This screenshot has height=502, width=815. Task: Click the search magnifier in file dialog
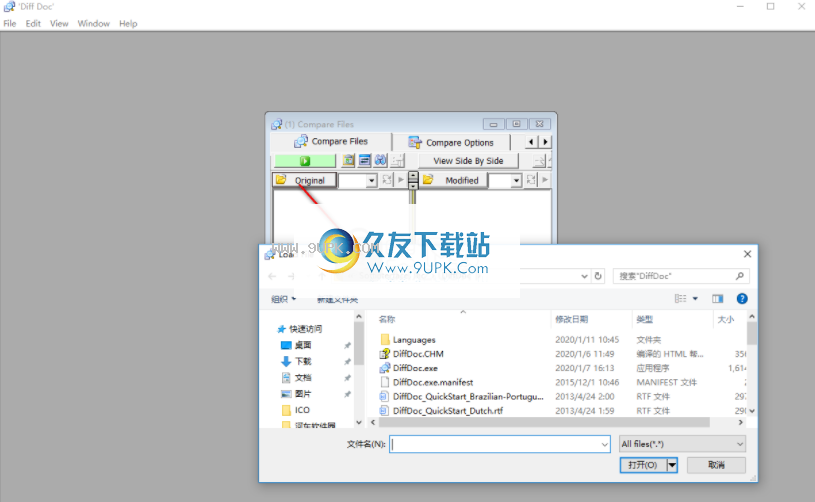pyautogui.click(x=740, y=276)
